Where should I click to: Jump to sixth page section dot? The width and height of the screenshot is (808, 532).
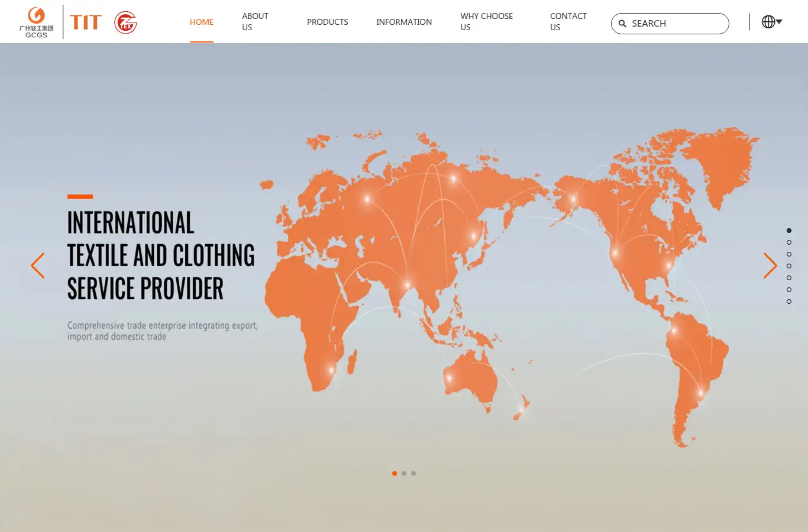point(789,290)
